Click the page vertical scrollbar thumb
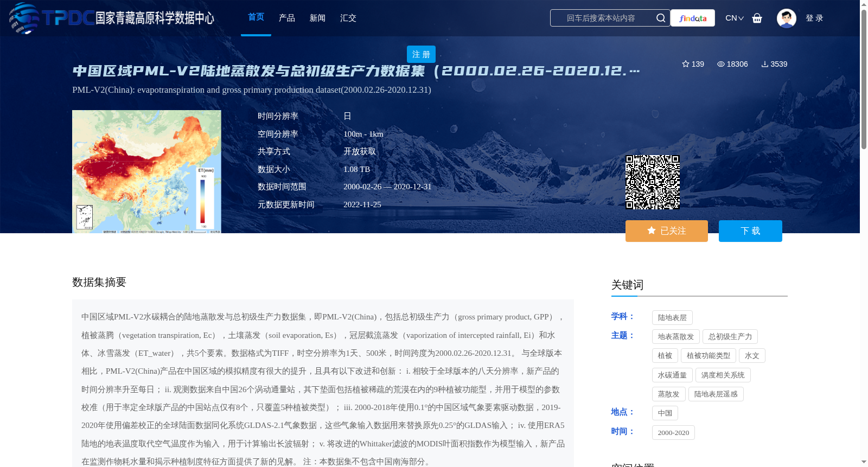Screen dimensions: 868x467 tap(864, 79)
